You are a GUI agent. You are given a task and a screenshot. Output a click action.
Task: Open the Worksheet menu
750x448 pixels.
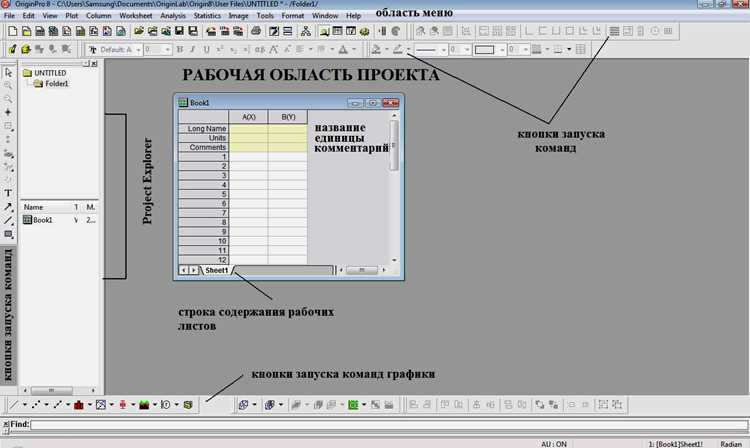coord(136,16)
